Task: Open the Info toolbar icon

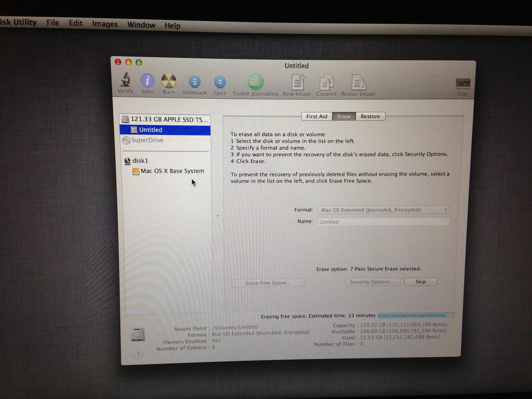Action: pos(147,80)
